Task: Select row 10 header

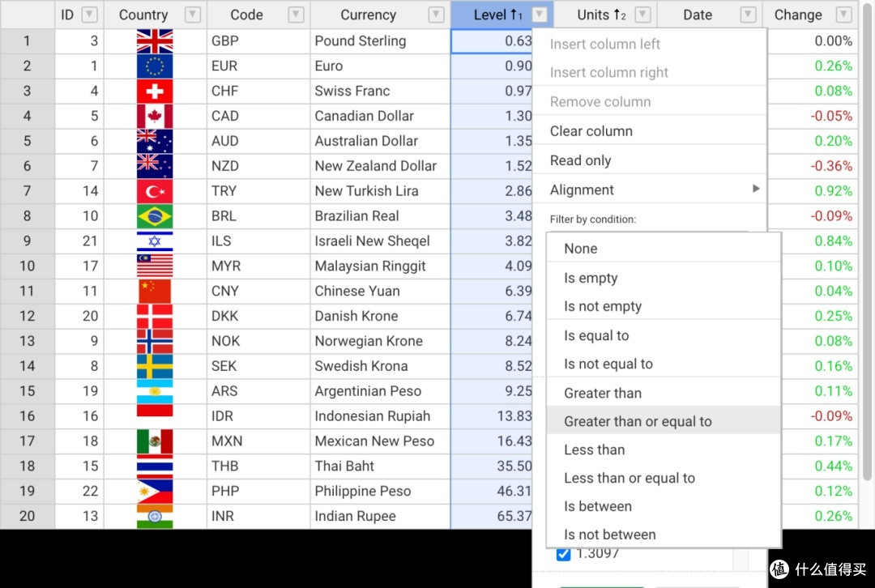Action: tap(28, 266)
